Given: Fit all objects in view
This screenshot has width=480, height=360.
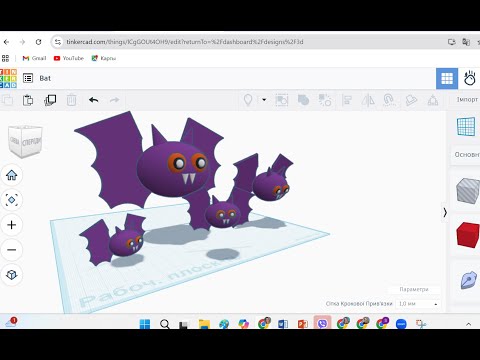Looking at the screenshot, I should (12, 200).
